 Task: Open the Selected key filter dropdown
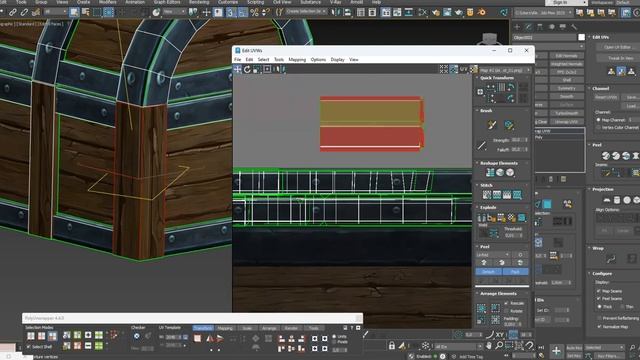pyautogui.click(x=604, y=347)
